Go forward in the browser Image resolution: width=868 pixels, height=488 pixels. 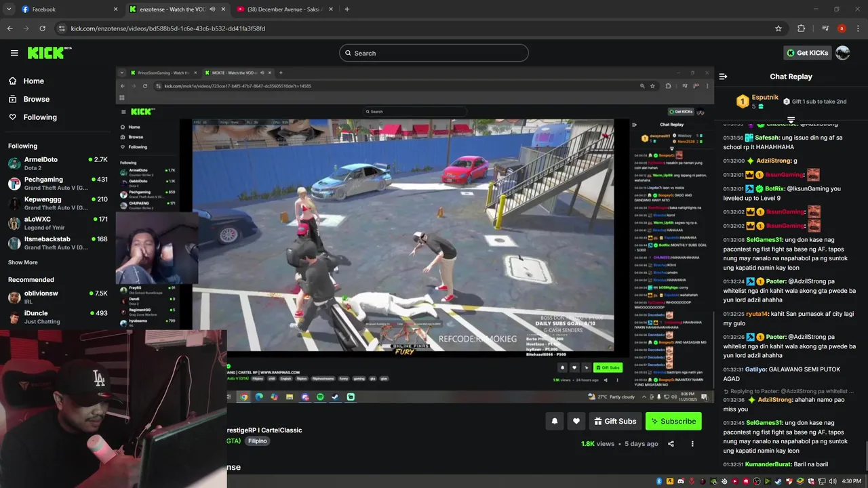coord(26,28)
